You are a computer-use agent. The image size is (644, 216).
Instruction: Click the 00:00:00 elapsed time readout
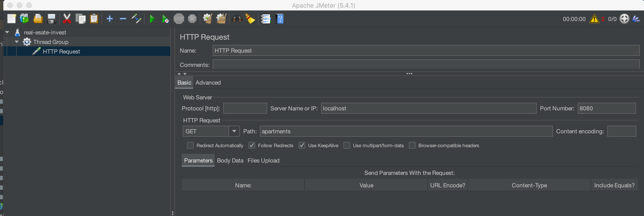pos(574,19)
